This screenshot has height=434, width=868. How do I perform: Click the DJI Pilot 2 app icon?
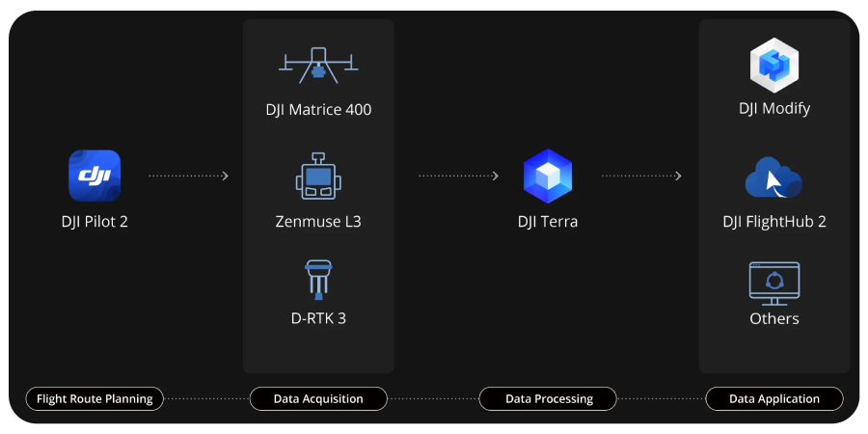tap(95, 176)
